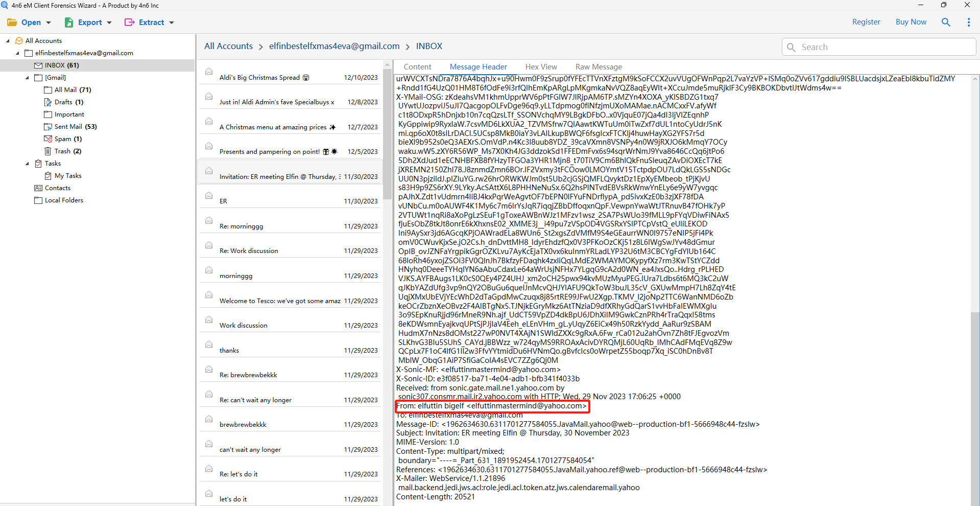This screenshot has height=506, width=980.
Task: Switch to the Content tab
Action: 417,67
